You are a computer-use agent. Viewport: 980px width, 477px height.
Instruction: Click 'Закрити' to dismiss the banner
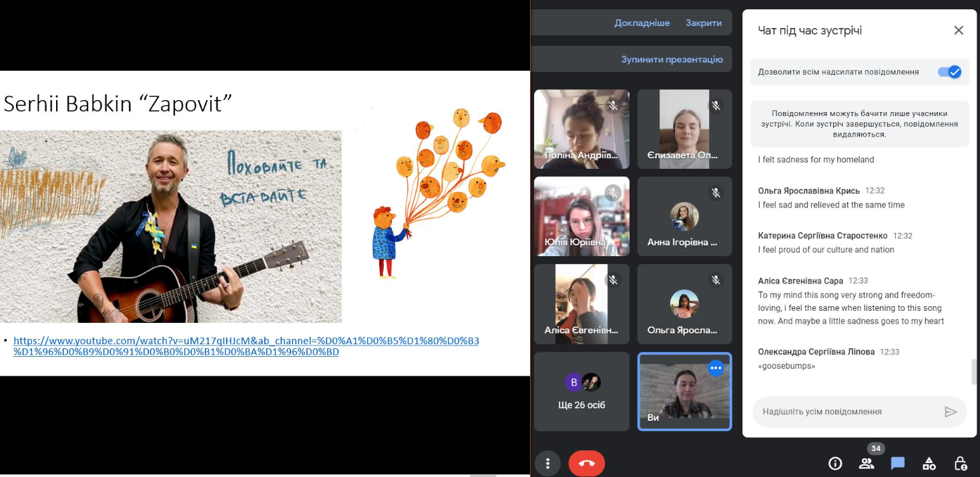[704, 23]
